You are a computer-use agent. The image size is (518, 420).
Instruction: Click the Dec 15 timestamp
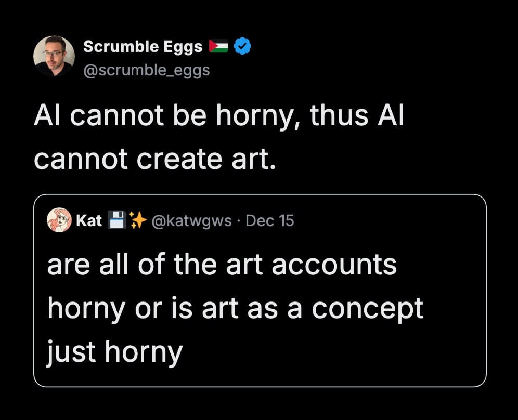[269, 220]
